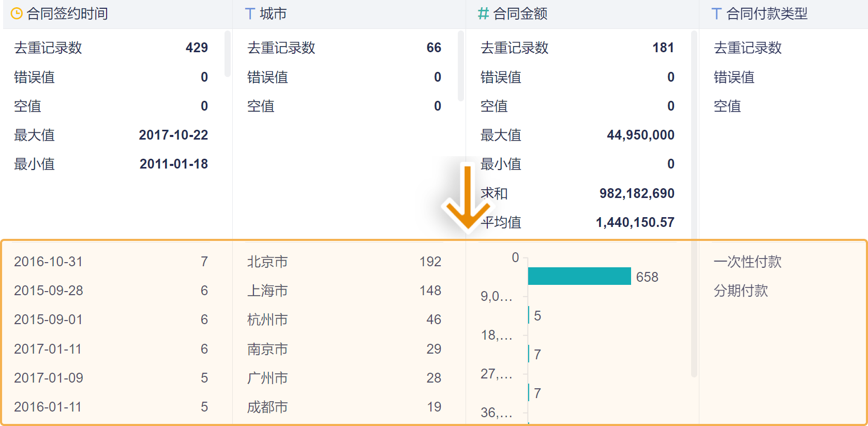The image size is (868, 426).
Task: Select the 合同金额 column header
Action: click(520, 14)
